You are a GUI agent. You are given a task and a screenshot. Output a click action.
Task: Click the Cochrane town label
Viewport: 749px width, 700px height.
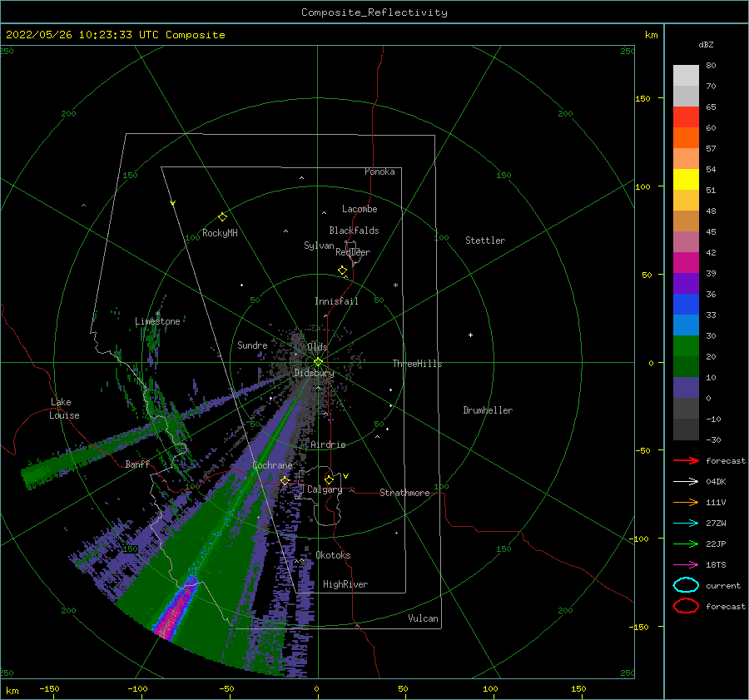pos(272,465)
